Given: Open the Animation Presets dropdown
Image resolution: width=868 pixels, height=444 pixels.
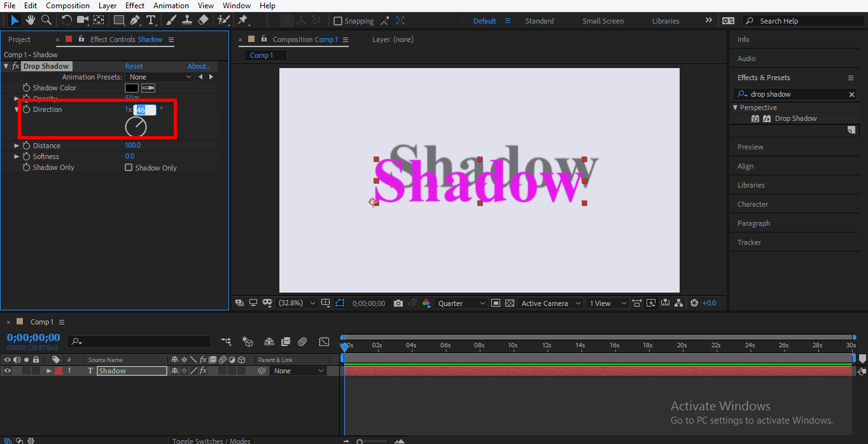Looking at the screenshot, I should pos(160,77).
